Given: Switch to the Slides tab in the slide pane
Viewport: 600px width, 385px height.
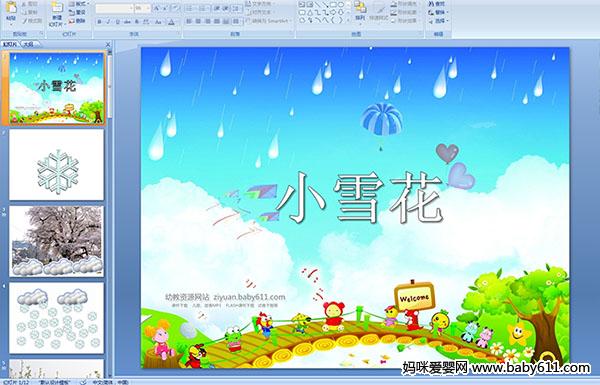Looking at the screenshot, I should tap(10, 44).
